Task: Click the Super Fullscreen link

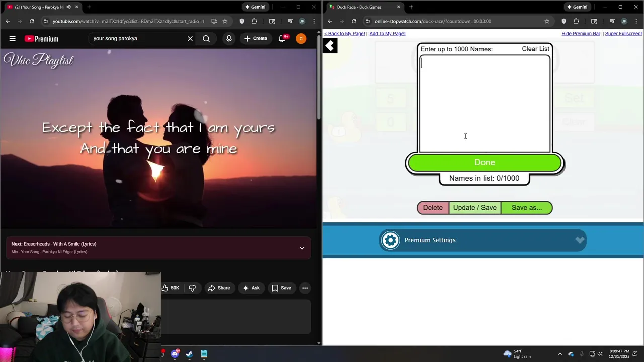Action: [623, 34]
